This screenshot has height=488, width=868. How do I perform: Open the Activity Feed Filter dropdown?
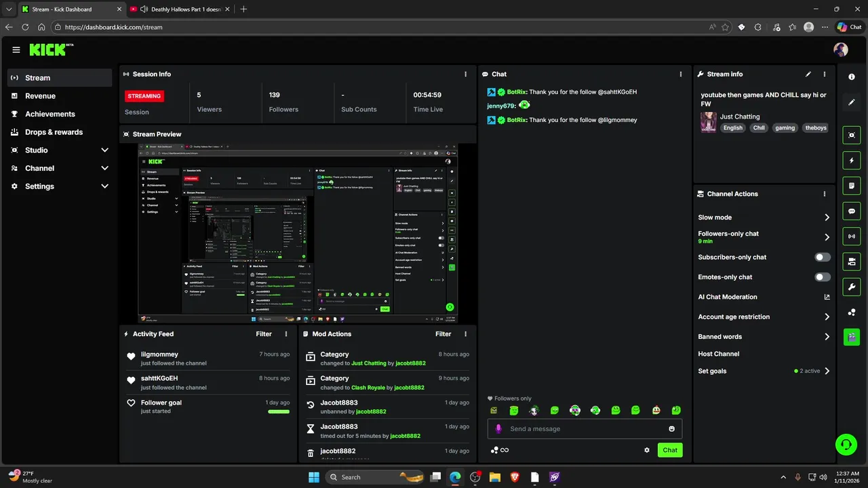coord(264,334)
